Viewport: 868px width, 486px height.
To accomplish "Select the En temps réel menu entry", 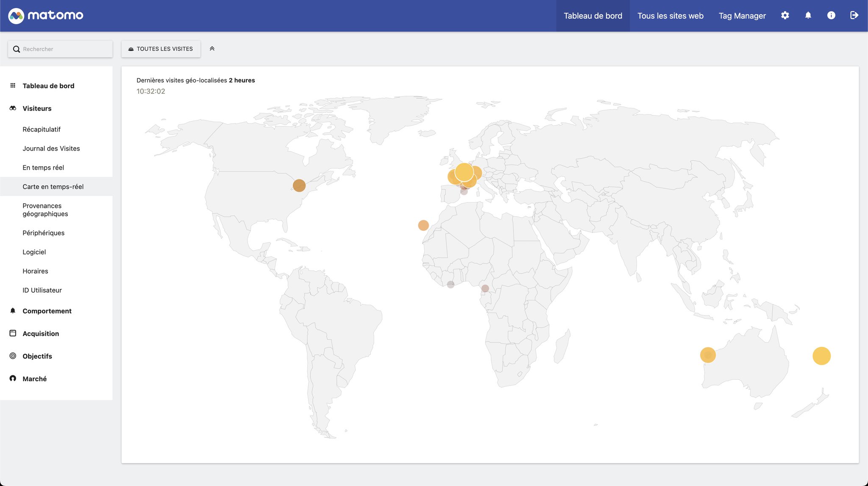I will [x=43, y=168].
